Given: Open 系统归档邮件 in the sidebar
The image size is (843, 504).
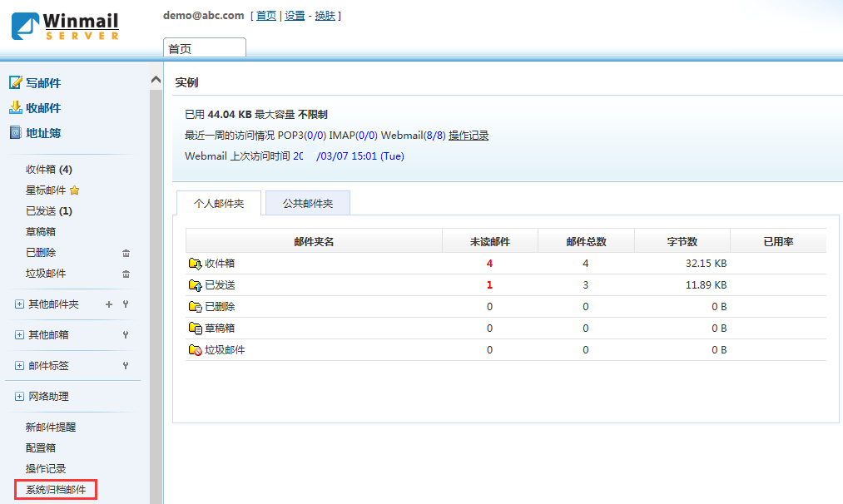Looking at the screenshot, I should coord(56,490).
